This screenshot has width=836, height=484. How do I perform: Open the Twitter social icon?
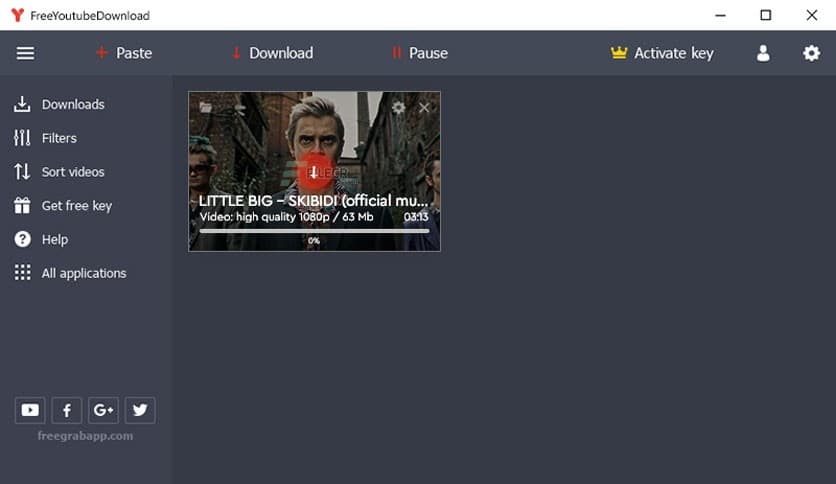[140, 410]
